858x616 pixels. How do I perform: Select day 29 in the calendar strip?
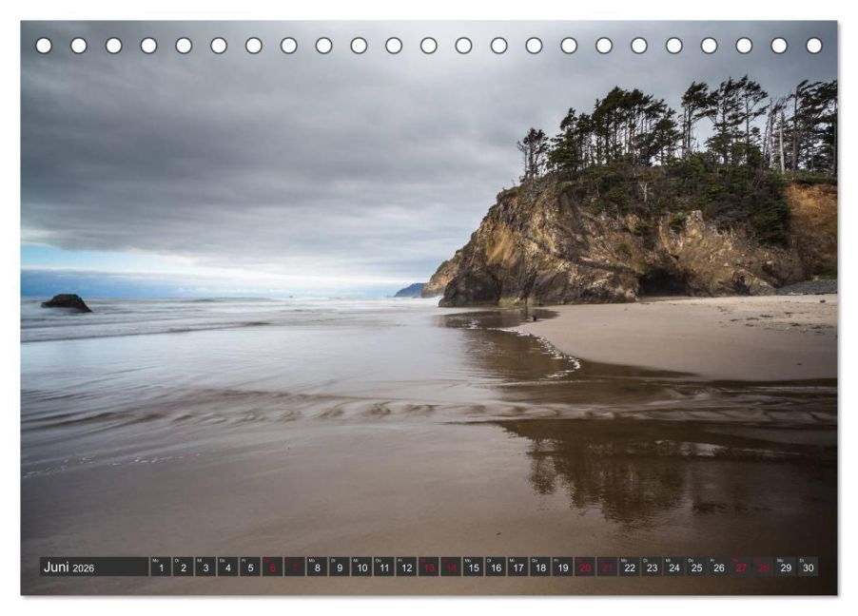click(787, 567)
